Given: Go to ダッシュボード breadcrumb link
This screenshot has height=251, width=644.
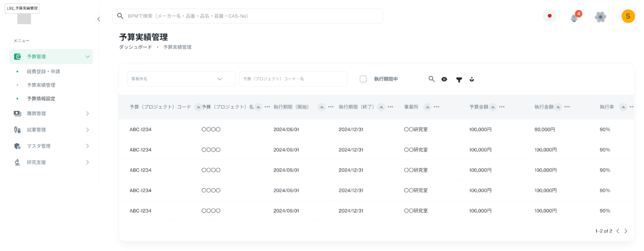Looking at the screenshot, I should (x=135, y=47).
